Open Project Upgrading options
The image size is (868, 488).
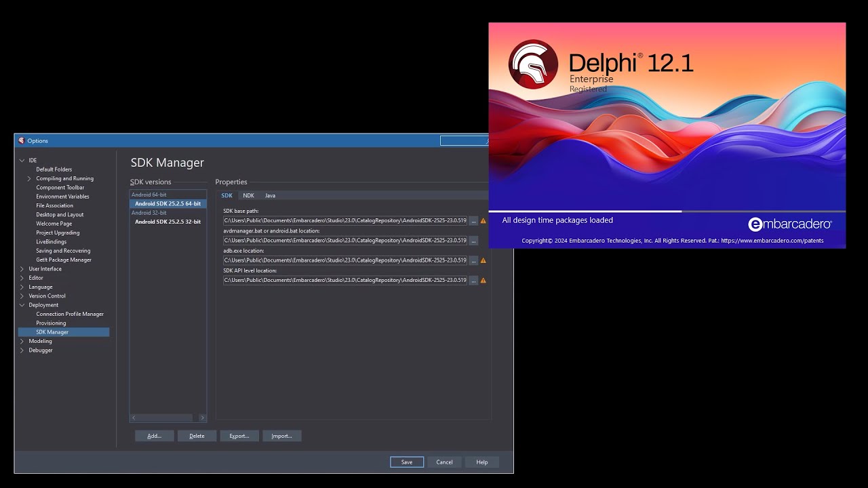click(58, 233)
